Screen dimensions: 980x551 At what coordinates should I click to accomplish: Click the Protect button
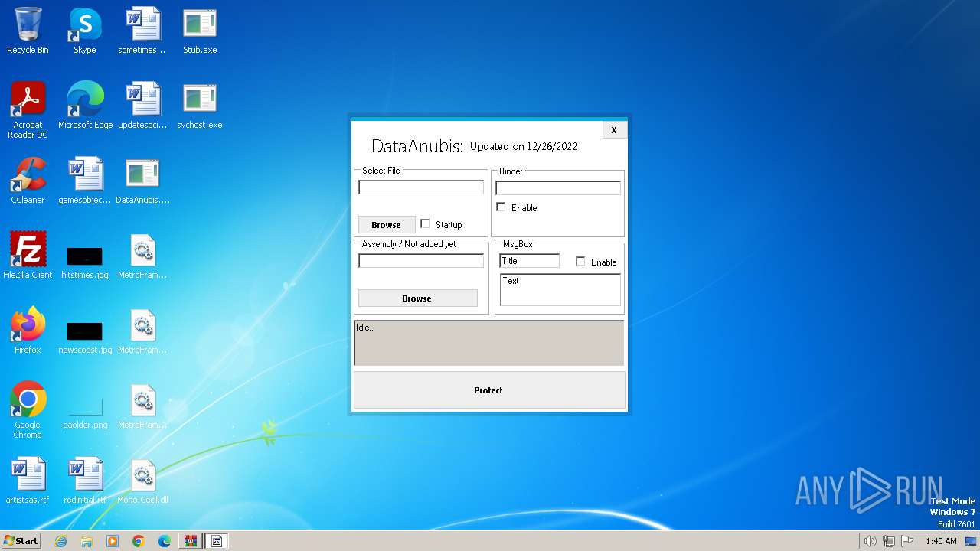click(x=489, y=390)
